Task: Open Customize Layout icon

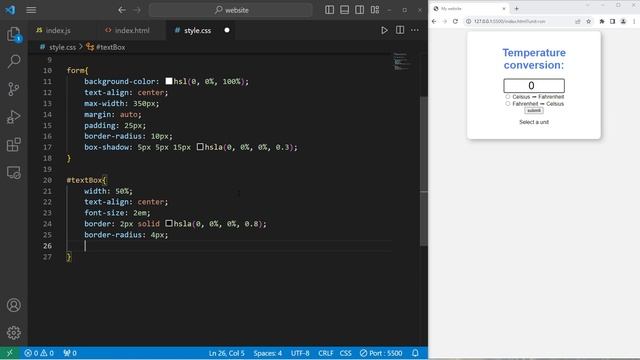Action: tap(375, 10)
